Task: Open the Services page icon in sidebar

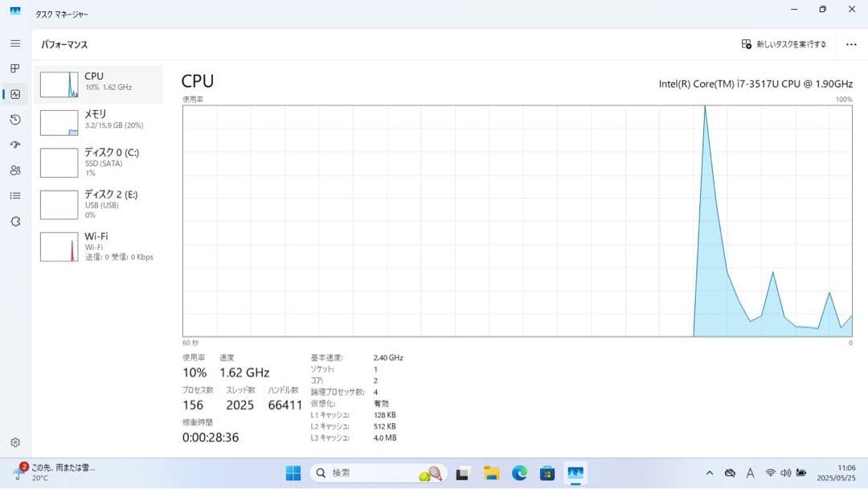Action: point(14,222)
